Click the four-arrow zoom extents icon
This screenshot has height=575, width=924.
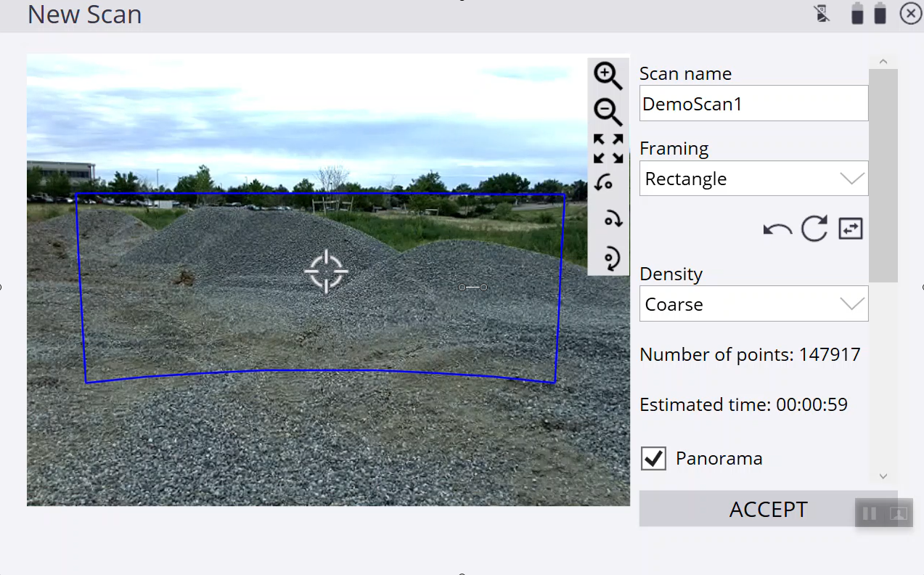point(608,148)
